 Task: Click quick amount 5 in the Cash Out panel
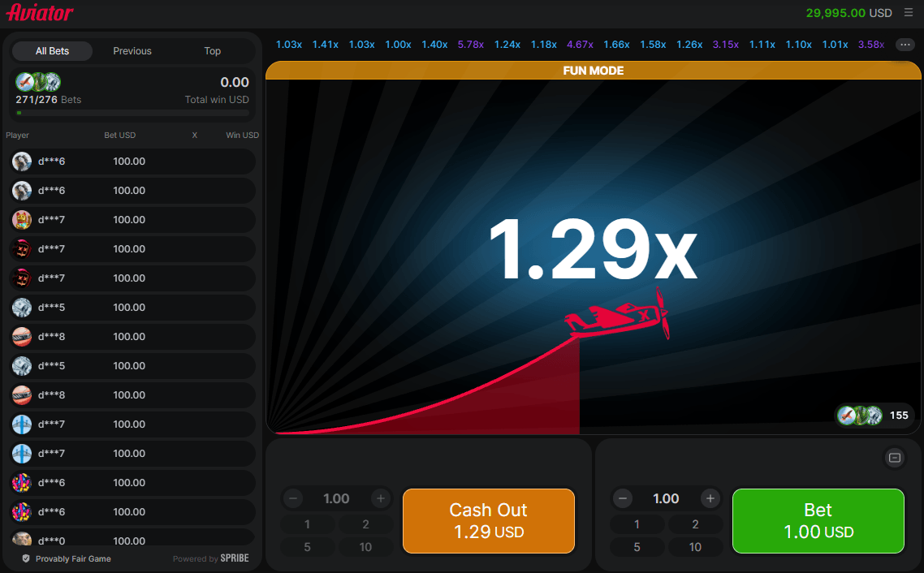(x=308, y=547)
